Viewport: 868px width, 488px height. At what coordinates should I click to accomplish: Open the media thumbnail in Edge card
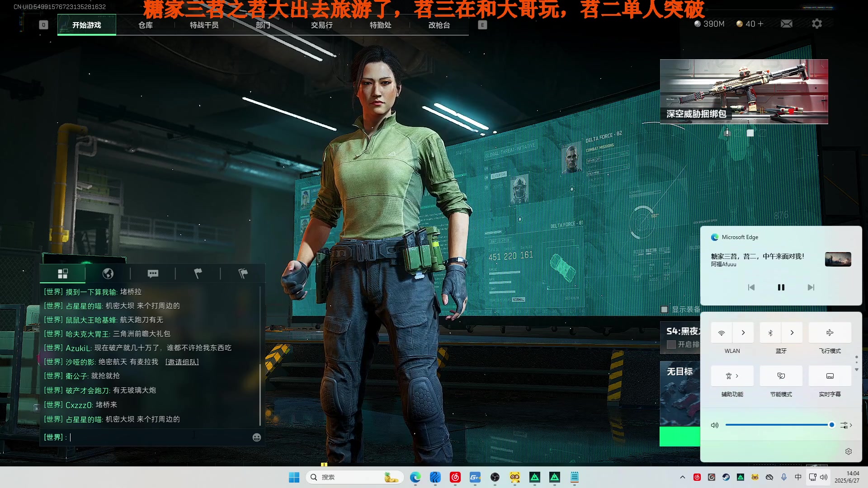838,259
